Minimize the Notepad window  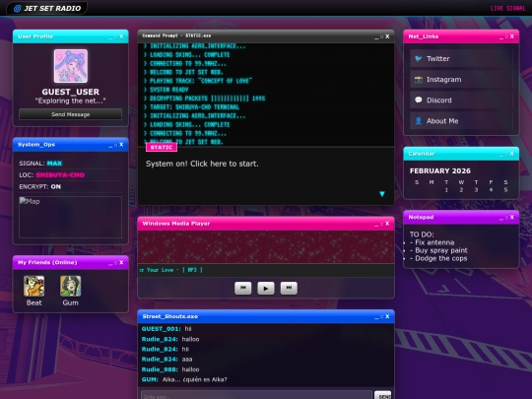click(501, 218)
